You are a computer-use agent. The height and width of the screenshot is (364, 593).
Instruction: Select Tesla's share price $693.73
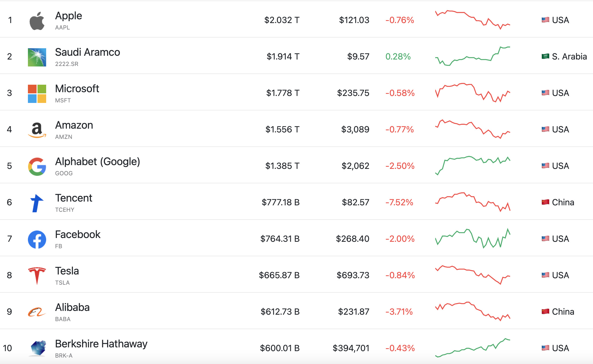(x=353, y=275)
